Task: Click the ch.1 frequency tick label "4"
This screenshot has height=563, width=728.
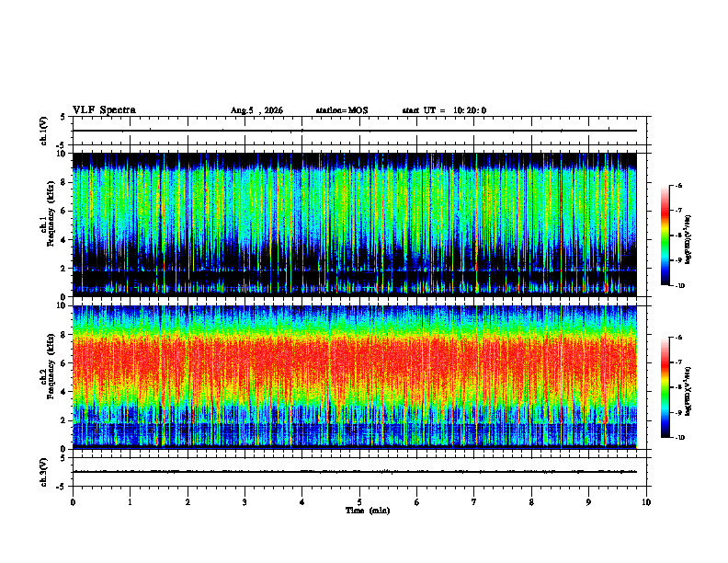Action: [x=65, y=240]
